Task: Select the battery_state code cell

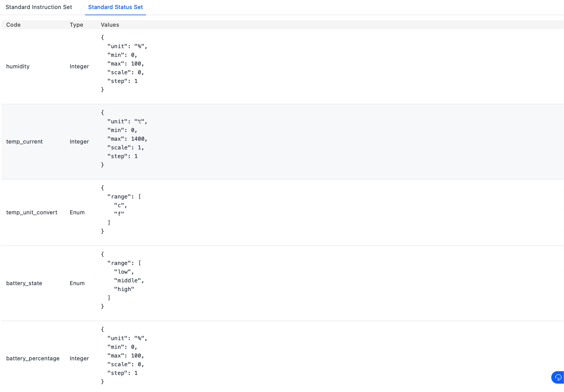Action: pos(24,283)
